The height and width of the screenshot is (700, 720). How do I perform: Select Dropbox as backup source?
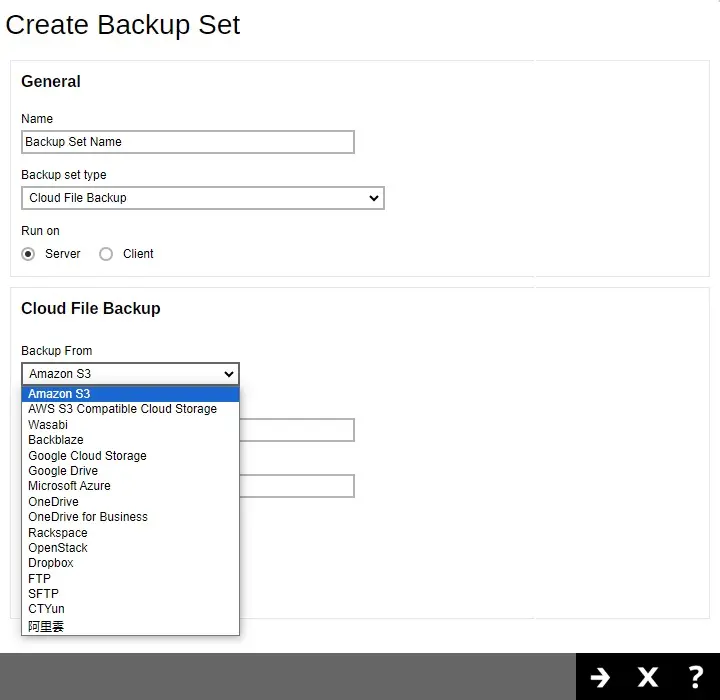[130, 563]
